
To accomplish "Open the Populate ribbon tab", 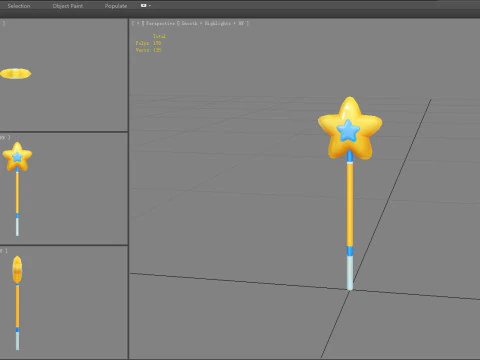I will [x=116, y=6].
